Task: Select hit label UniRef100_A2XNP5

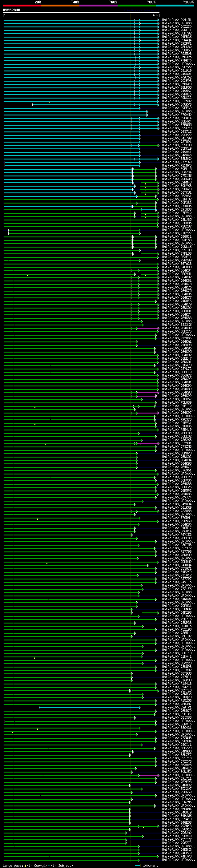Action: pyautogui.click(x=177, y=165)
